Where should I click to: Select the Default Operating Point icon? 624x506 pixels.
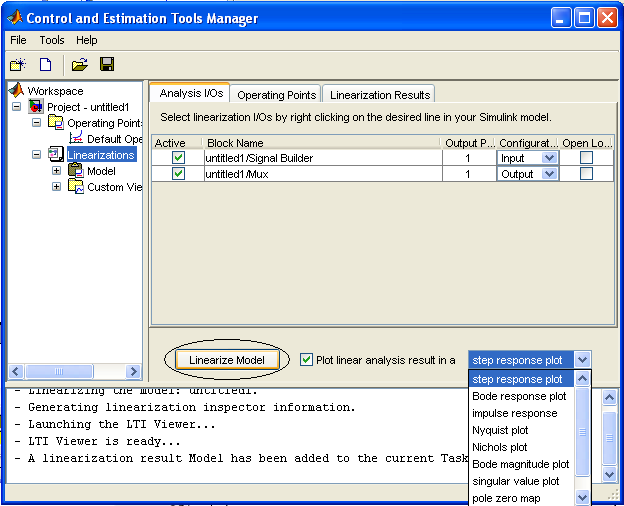click(76, 139)
